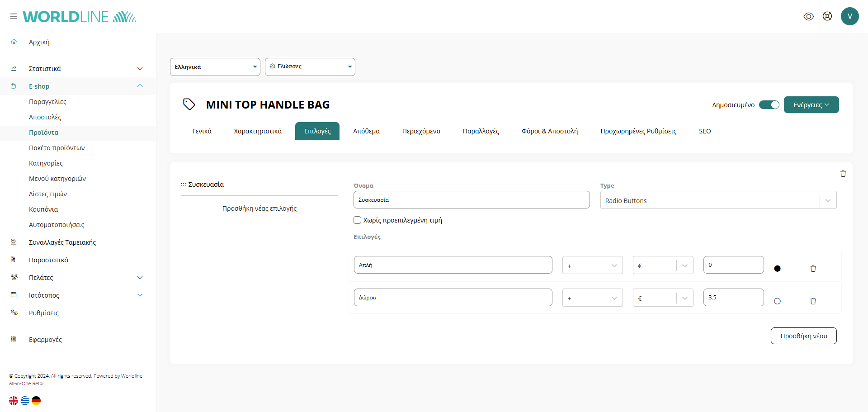868x412 pixels.
Task: Select Δώρου as default radio button
Action: 777,301
